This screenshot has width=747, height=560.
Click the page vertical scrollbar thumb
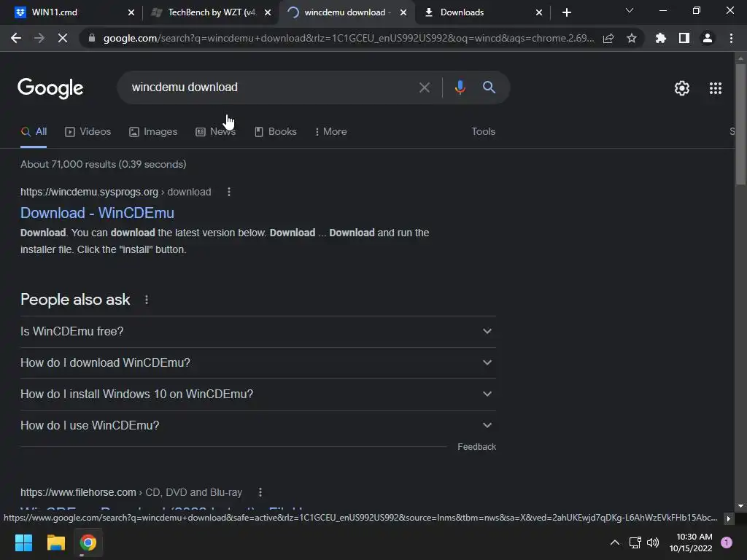click(740, 124)
